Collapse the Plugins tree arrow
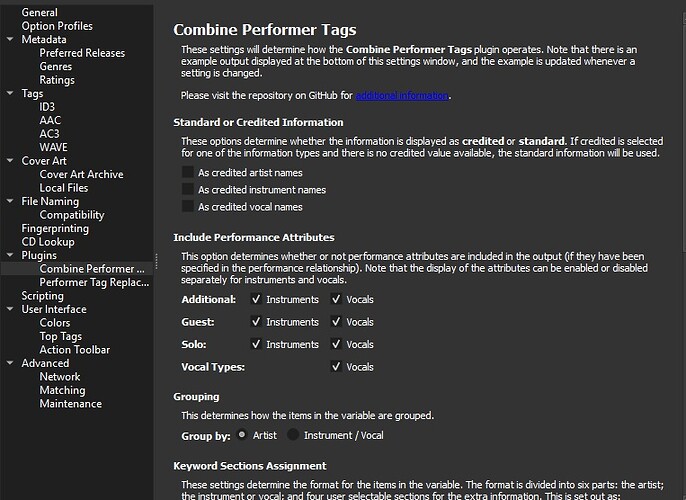The width and height of the screenshot is (686, 500). coord(11,255)
